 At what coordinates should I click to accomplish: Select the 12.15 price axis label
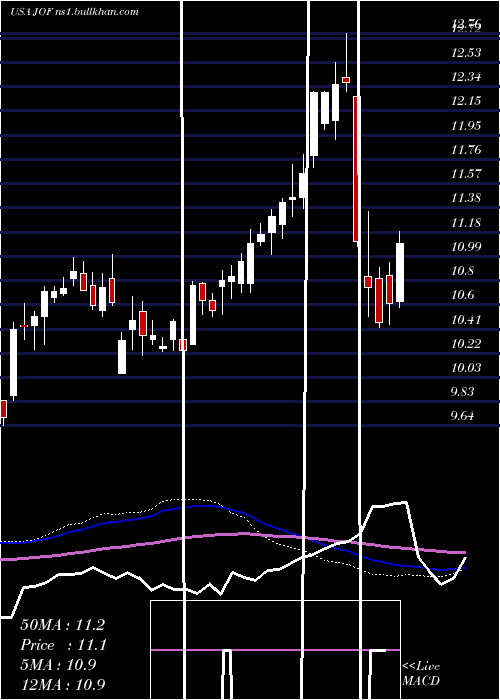click(466, 101)
